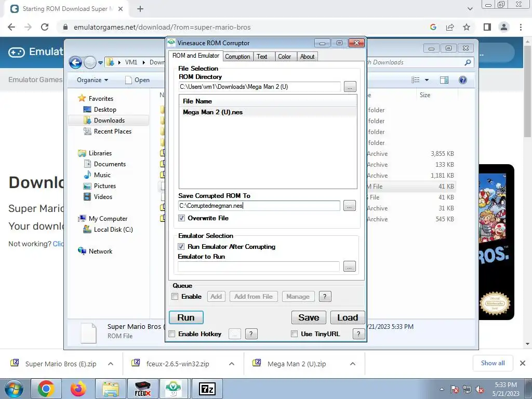Expand Mega Man 2 (U).zip download options
This screenshot has width=532, height=399.
coord(353,364)
